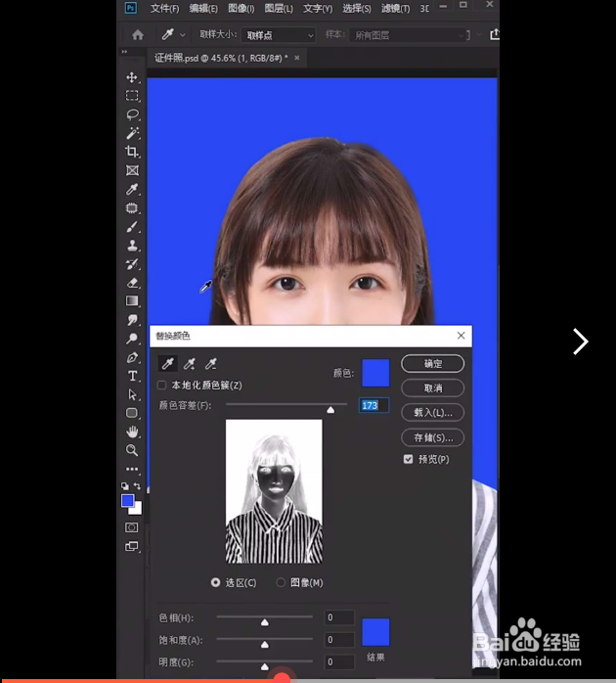The height and width of the screenshot is (683, 616).
Task: Select the Crop tool
Action: click(x=132, y=152)
